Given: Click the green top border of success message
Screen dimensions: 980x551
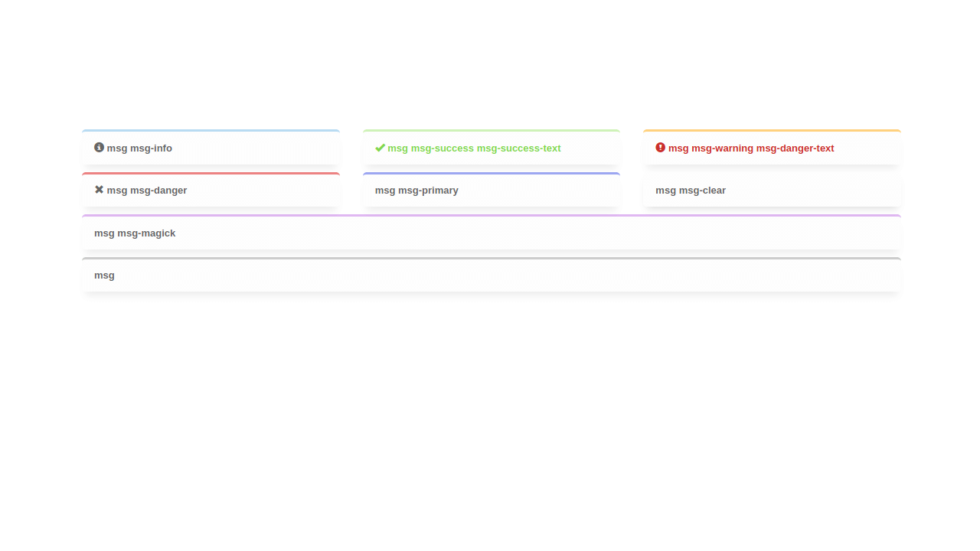Looking at the screenshot, I should coord(491,131).
